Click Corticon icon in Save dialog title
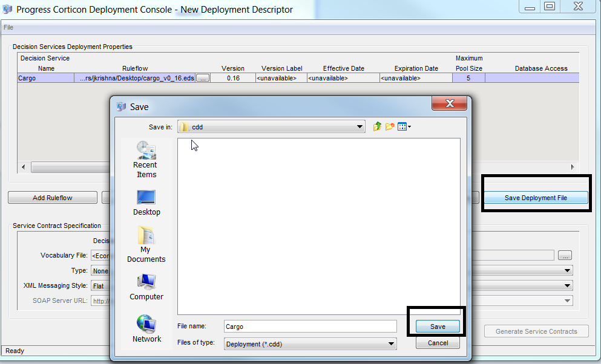This screenshot has height=364, width=601. click(122, 106)
